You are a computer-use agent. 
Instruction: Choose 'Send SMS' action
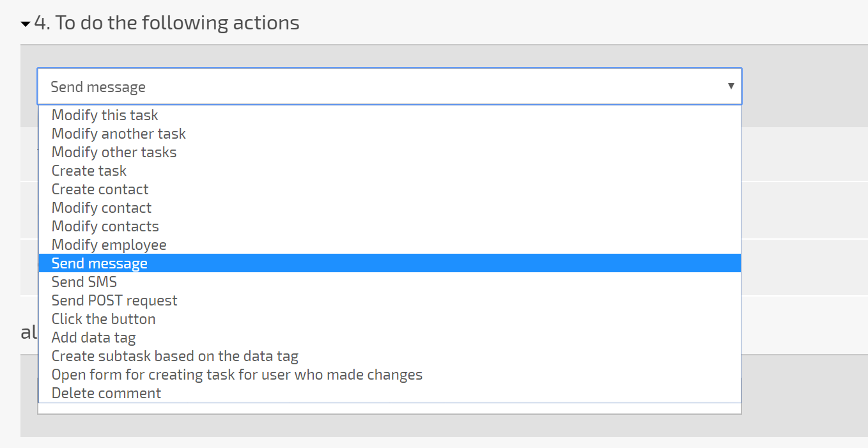[x=389, y=282]
